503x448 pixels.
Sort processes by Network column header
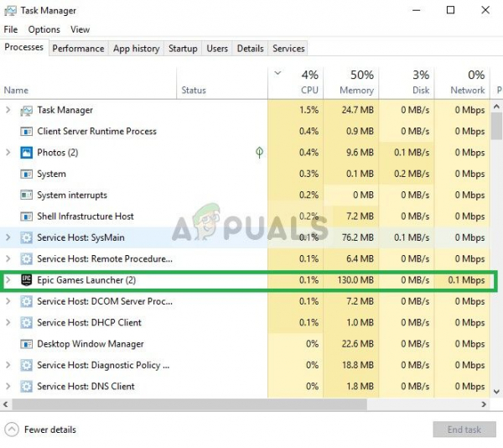[x=462, y=83]
